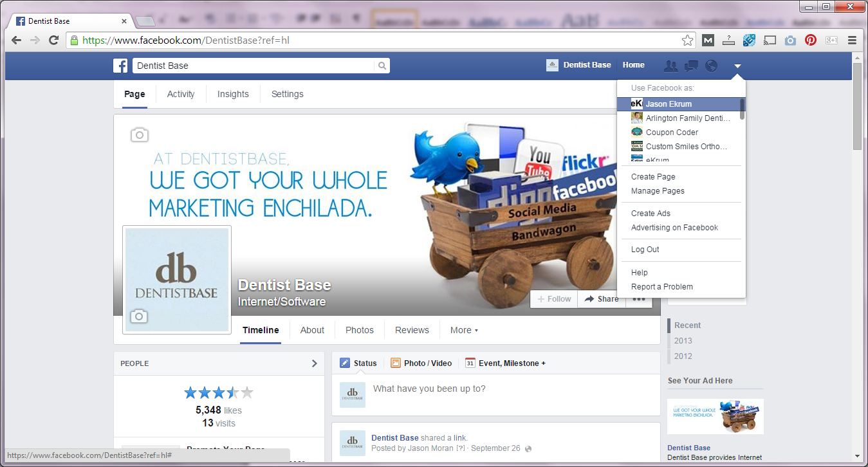Expand the PEOPLE section chevron
The image size is (868, 467).
(x=314, y=363)
